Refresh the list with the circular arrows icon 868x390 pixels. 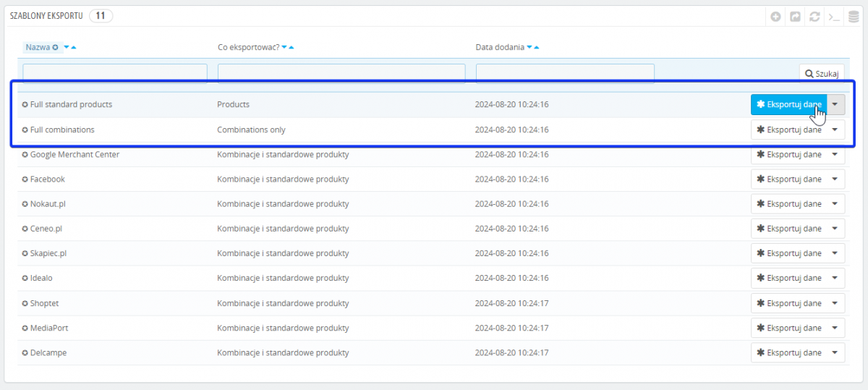(814, 16)
